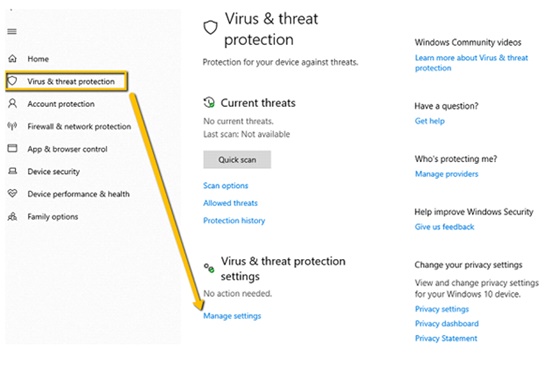Click Give us feedback link

point(444,227)
